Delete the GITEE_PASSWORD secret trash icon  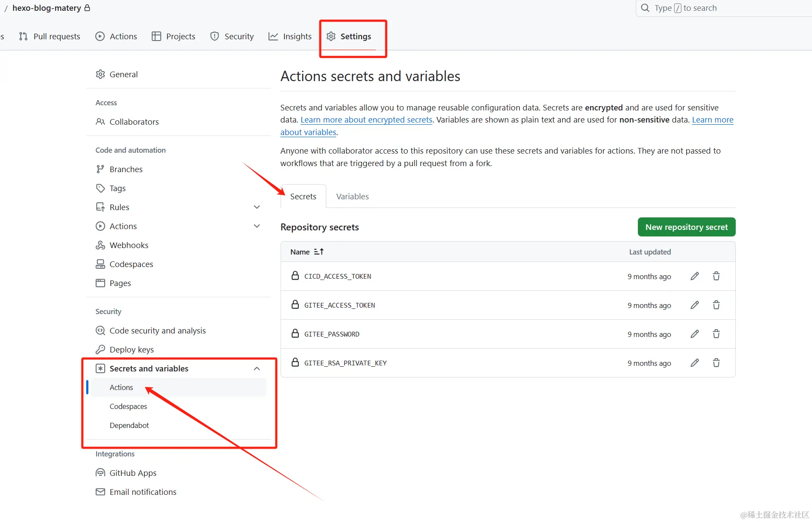(x=716, y=334)
